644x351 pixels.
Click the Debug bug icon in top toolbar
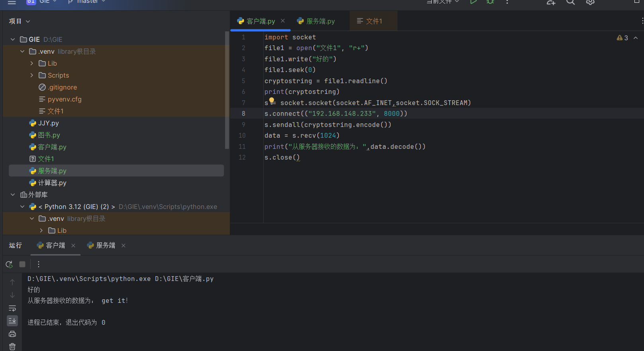tap(490, 2)
